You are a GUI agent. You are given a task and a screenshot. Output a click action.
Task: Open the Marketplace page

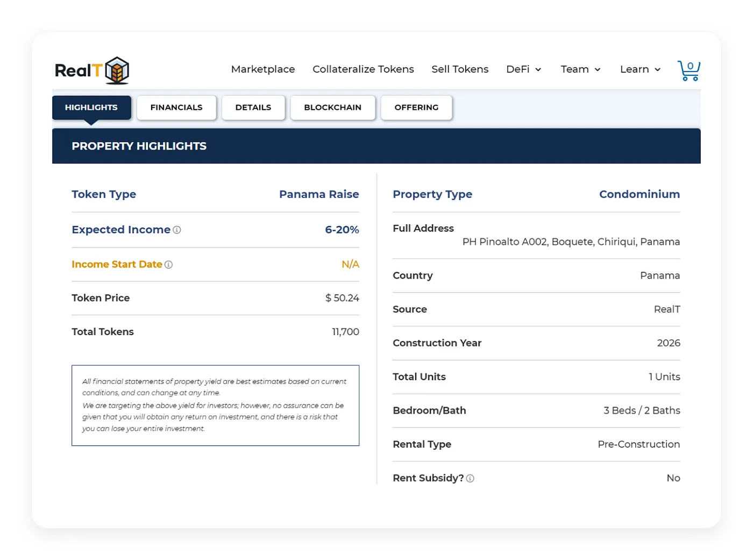tap(263, 69)
